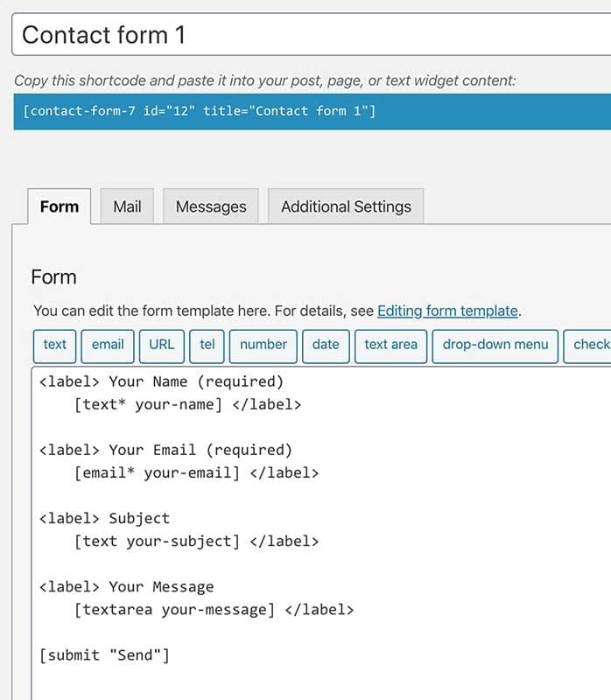Insert a text area tag
This screenshot has height=700, width=611.
click(390, 346)
